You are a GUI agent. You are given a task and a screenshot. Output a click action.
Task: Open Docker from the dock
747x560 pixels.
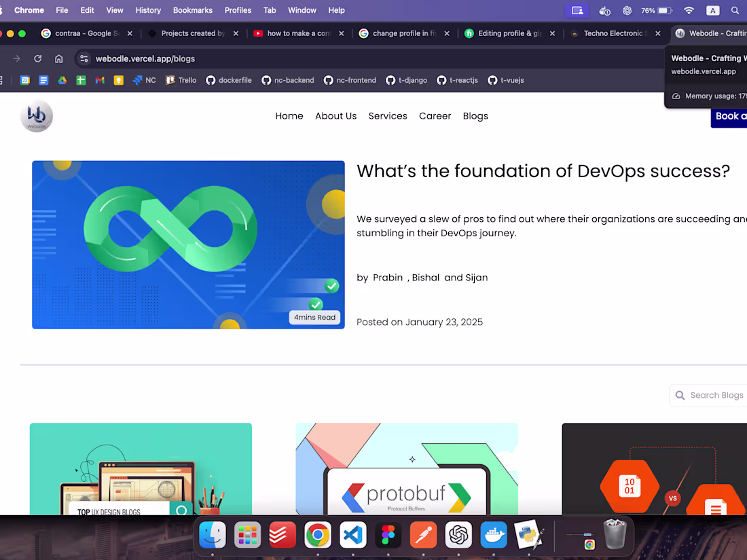pyautogui.click(x=494, y=535)
